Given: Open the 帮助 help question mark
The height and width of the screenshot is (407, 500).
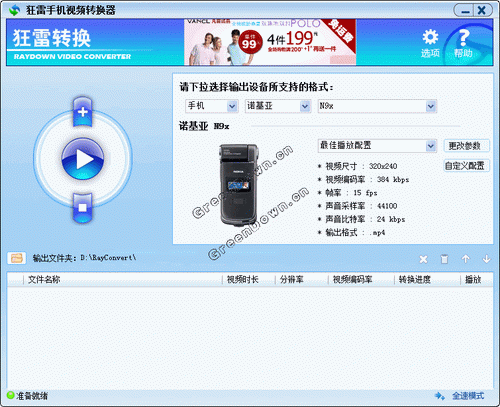Looking at the screenshot, I should (463, 43).
